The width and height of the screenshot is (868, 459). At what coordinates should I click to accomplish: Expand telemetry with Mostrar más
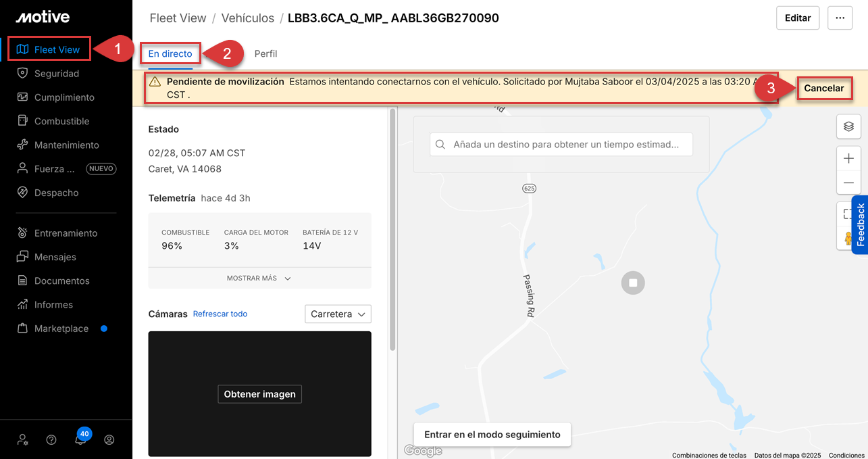click(x=259, y=278)
